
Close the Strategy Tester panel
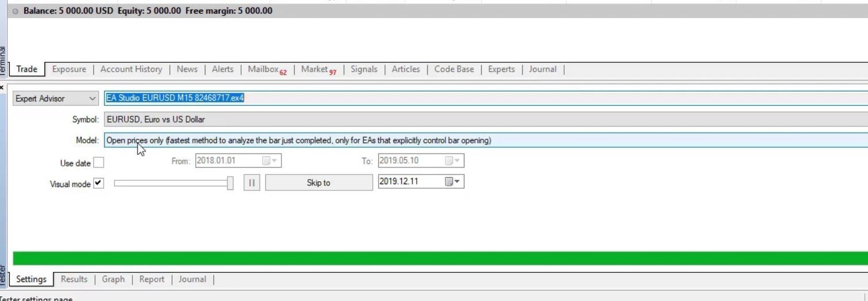2,87
